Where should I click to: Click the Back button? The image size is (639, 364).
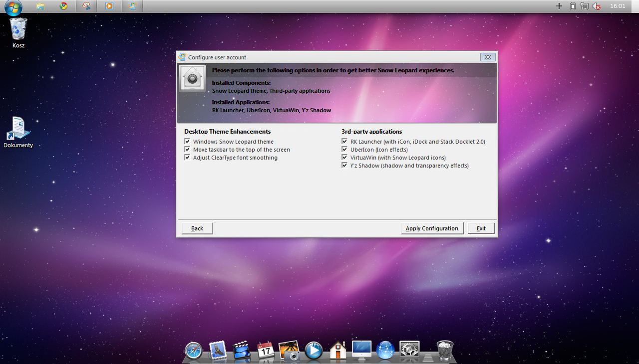[x=197, y=228]
